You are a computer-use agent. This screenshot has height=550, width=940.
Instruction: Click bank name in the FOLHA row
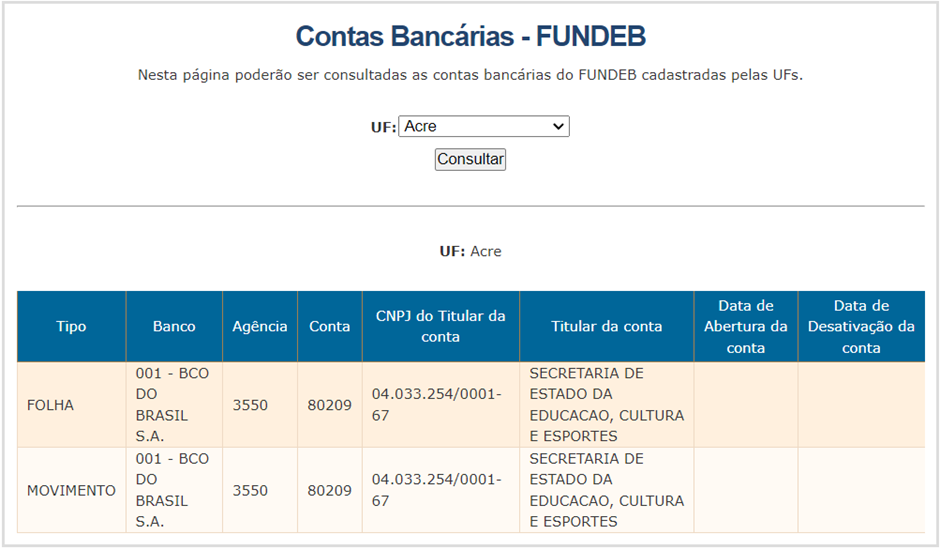pyautogui.click(x=172, y=405)
